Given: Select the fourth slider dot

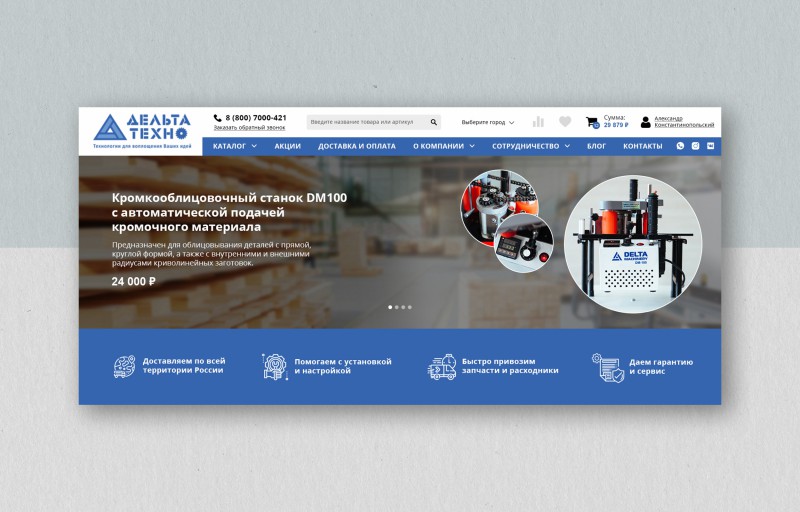Looking at the screenshot, I should [410, 307].
